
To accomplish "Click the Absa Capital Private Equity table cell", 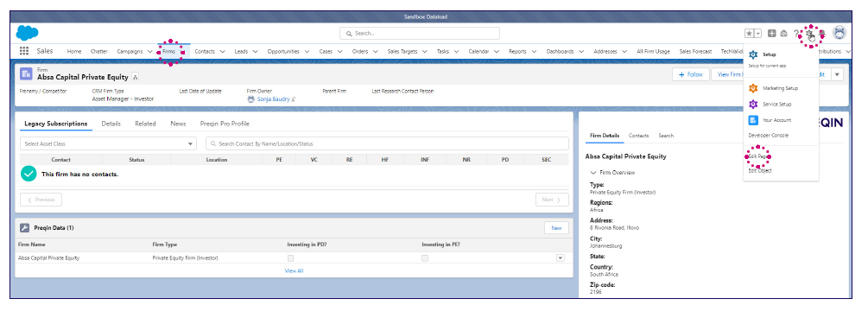I will (48, 258).
